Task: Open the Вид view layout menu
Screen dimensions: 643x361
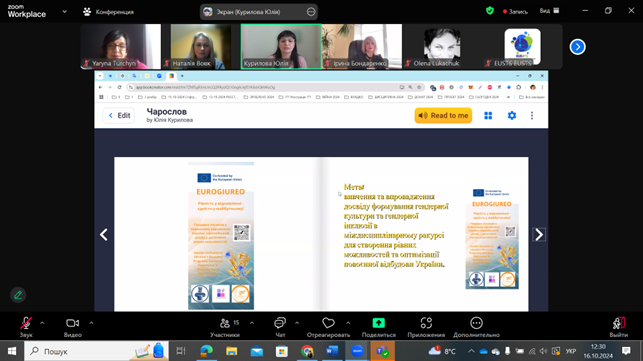Action: 550,11
